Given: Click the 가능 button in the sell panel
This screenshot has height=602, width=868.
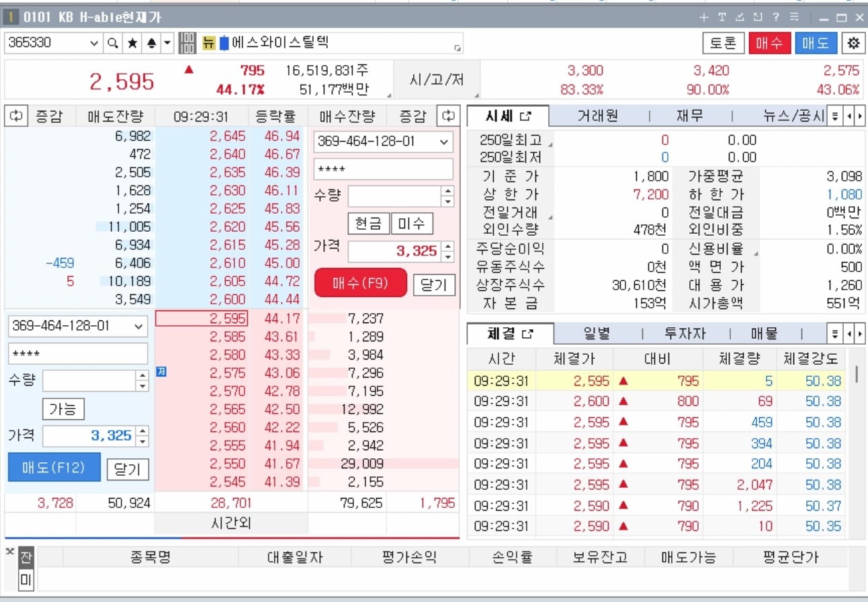Looking at the screenshot, I should point(63,408).
